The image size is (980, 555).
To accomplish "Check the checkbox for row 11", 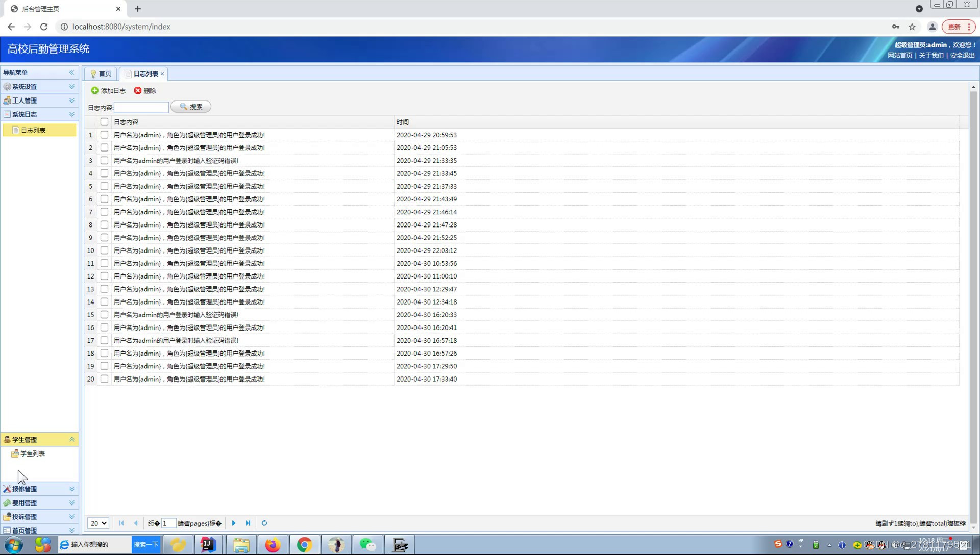I will pyautogui.click(x=104, y=263).
